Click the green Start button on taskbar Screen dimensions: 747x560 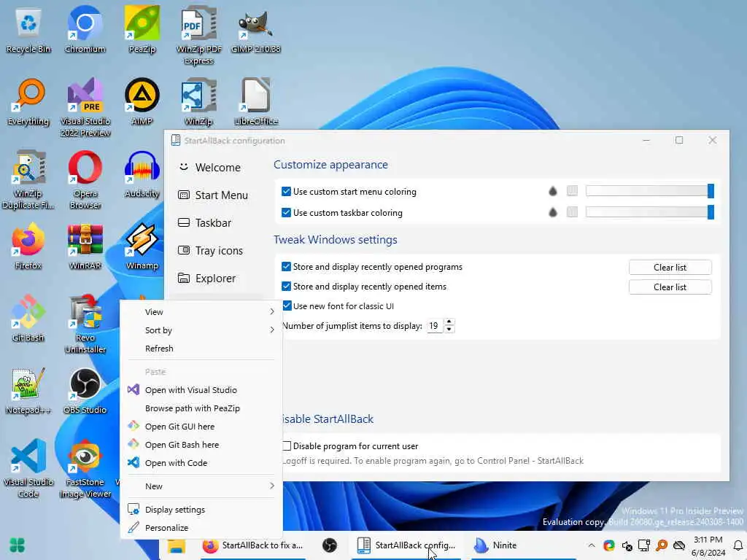point(18,545)
